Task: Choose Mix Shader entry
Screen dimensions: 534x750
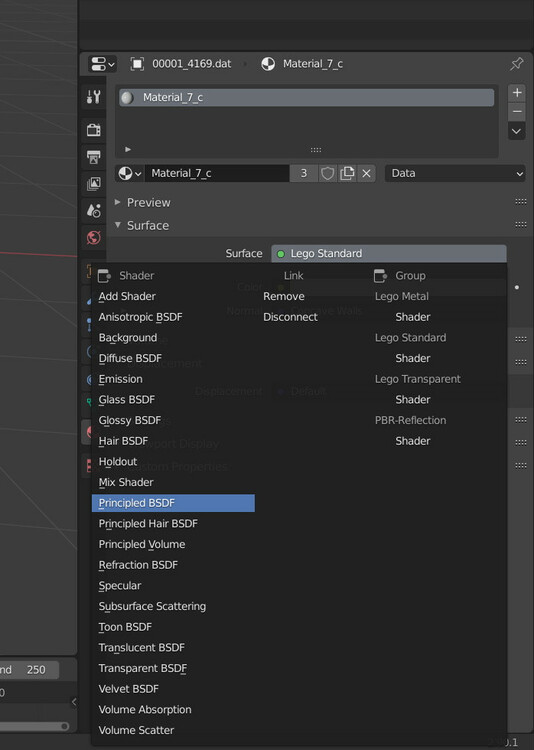Action: click(173, 482)
